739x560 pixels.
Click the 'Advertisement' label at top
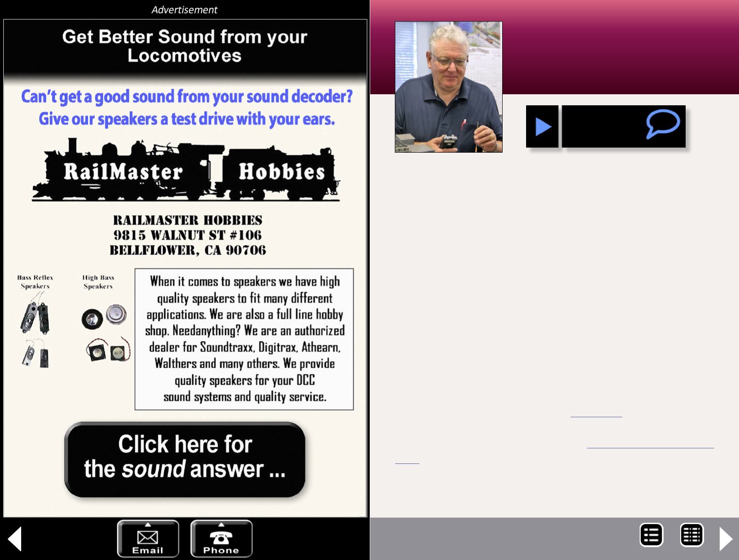click(184, 10)
